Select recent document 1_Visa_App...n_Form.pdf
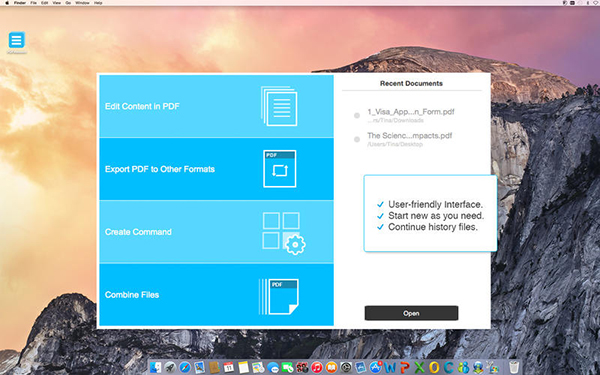This screenshot has height=375, width=600. (x=411, y=115)
